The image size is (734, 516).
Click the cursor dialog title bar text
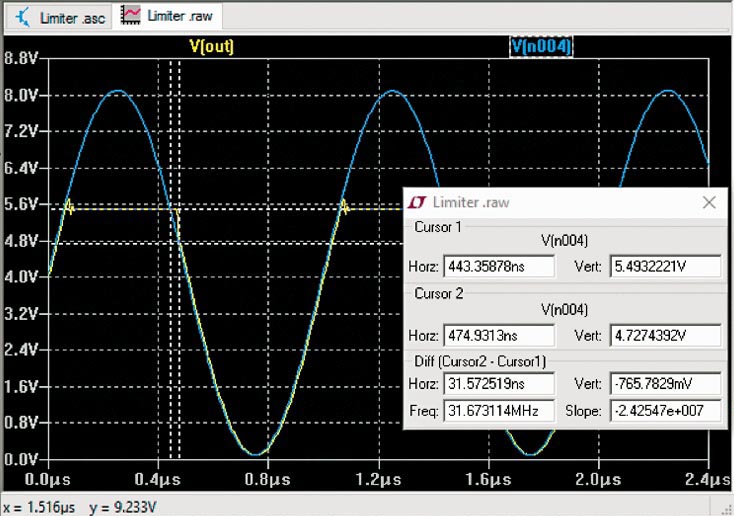pyautogui.click(x=470, y=202)
